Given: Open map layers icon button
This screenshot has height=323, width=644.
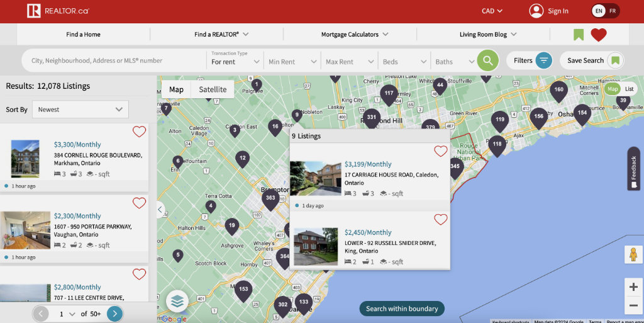Looking at the screenshot, I should 177,302.
